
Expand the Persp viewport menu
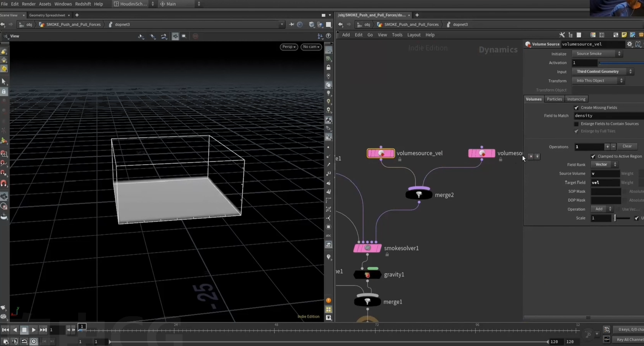(x=289, y=47)
